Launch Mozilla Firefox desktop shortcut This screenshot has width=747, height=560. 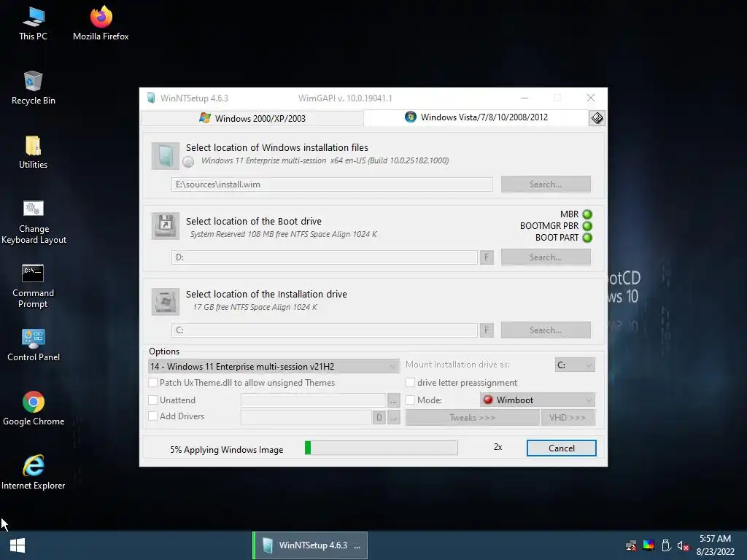101,24
